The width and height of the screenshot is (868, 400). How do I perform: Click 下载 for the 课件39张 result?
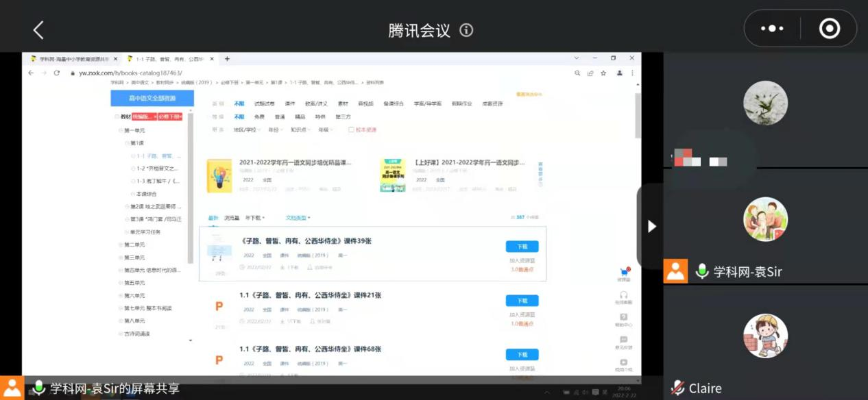point(522,247)
